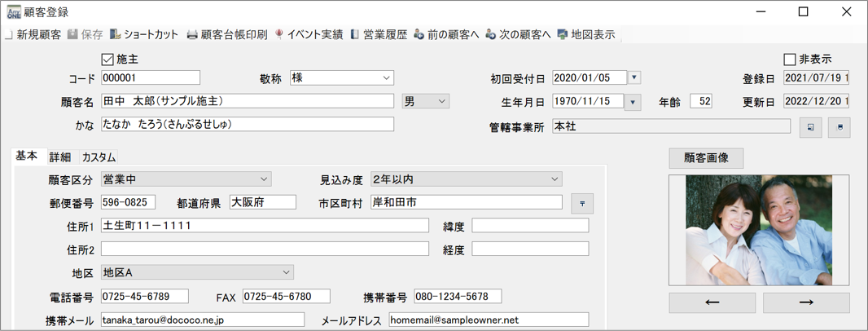
Task: Click the empty 経度 field
Action: click(x=530, y=249)
